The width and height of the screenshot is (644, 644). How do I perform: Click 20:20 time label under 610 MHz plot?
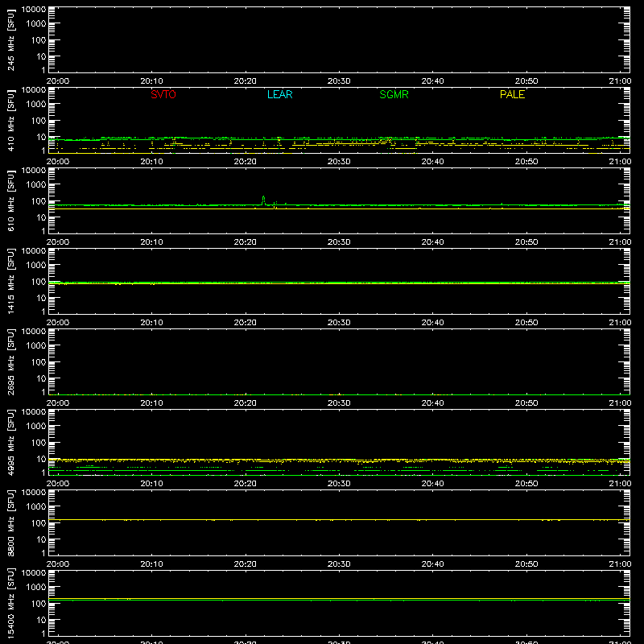click(246, 242)
